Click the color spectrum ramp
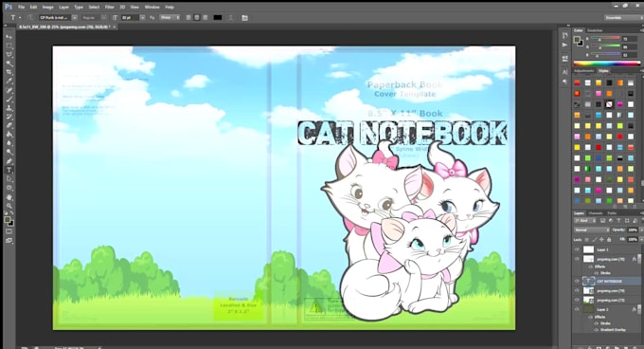The image size is (644, 349). coord(607,64)
